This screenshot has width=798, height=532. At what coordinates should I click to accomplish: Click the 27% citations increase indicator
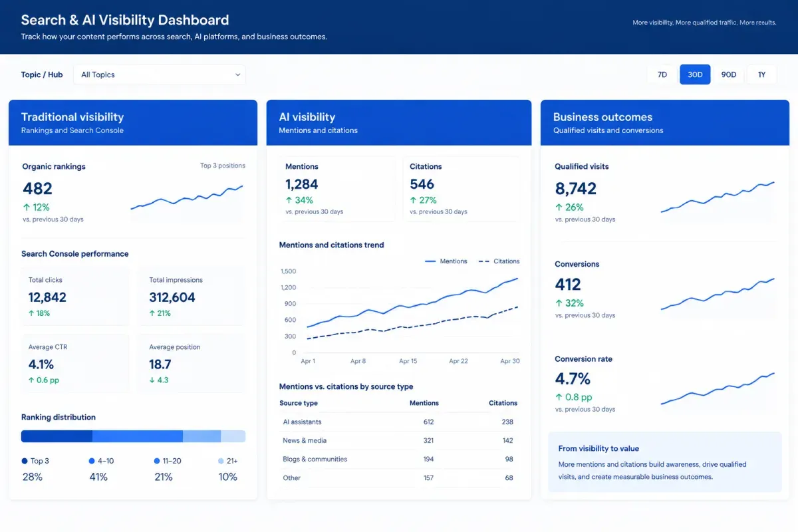pyautogui.click(x=423, y=200)
